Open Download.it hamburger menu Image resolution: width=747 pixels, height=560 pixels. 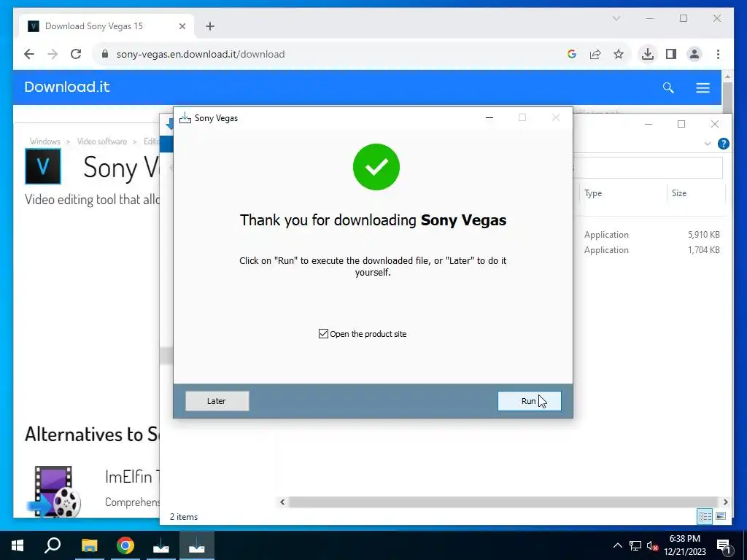703,87
